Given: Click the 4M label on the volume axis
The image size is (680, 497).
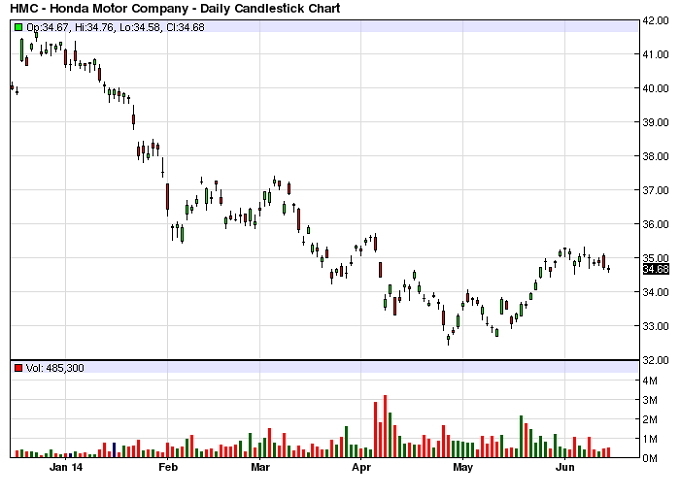Looking at the screenshot, I should [x=650, y=381].
